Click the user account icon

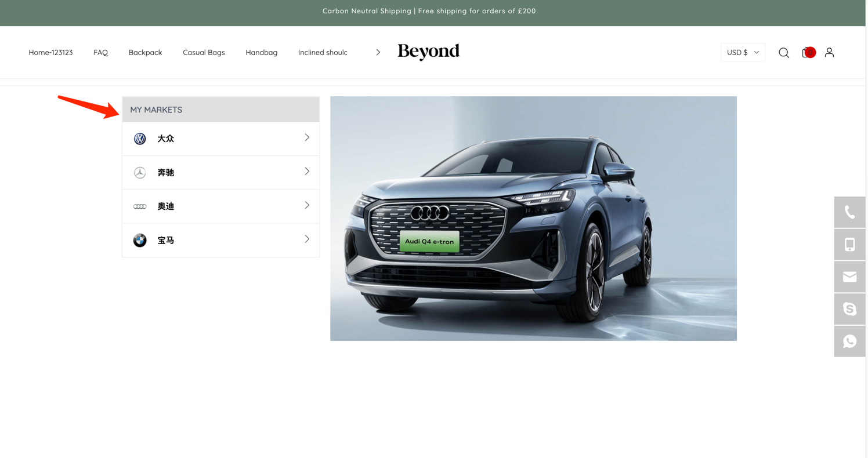point(829,53)
